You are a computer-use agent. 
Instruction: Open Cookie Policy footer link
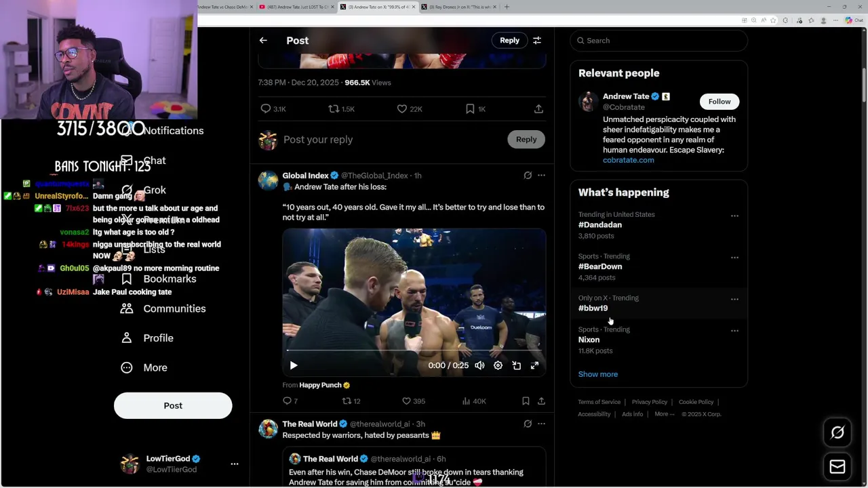pos(696,402)
